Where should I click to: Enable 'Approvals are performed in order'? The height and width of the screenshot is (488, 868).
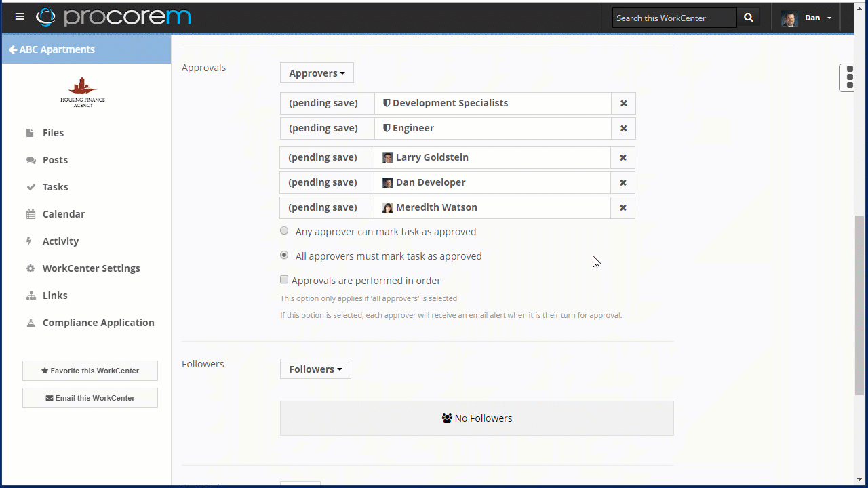click(x=284, y=279)
